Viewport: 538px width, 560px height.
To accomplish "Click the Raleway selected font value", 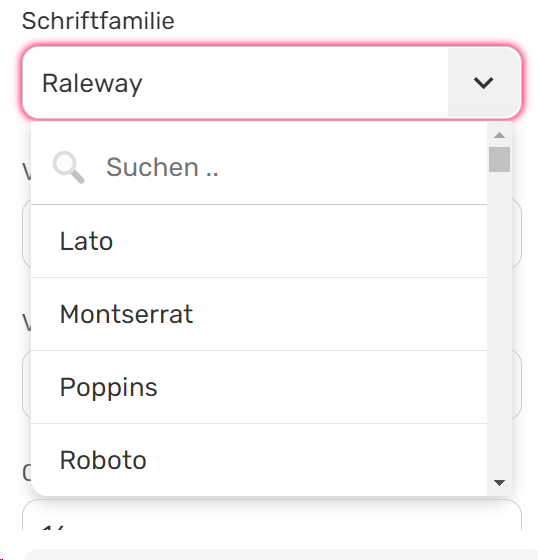I will pyautogui.click(x=92, y=83).
